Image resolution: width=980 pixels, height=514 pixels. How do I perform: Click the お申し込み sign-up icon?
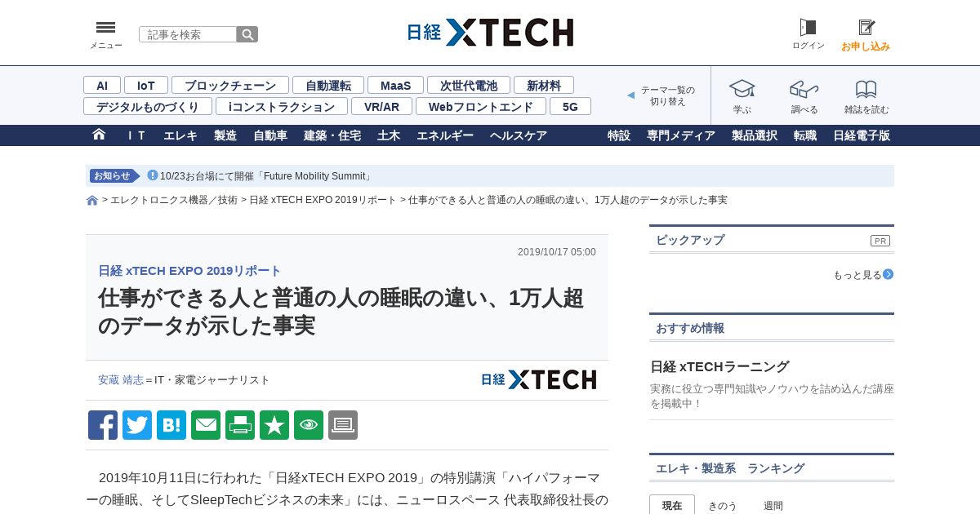tap(866, 27)
